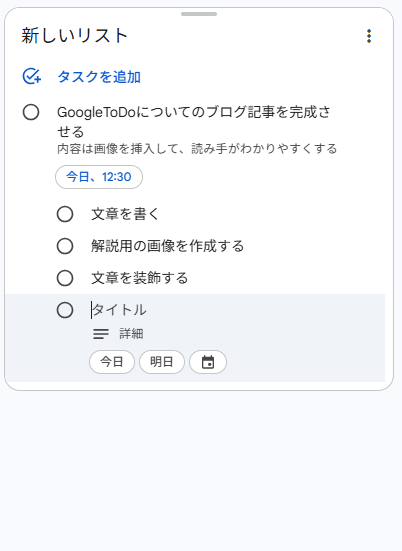This screenshot has width=402, height=551.
Task: Click the タスクを追加 link
Action: click(99, 77)
